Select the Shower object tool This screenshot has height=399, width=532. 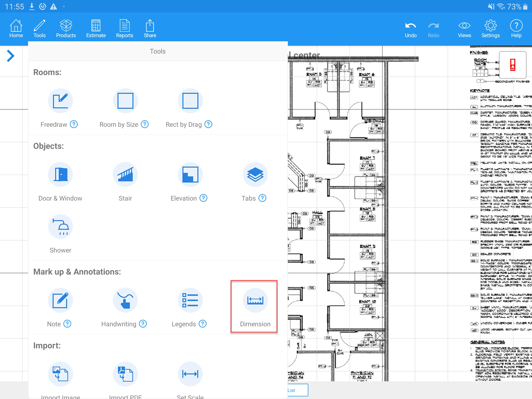[60, 227]
